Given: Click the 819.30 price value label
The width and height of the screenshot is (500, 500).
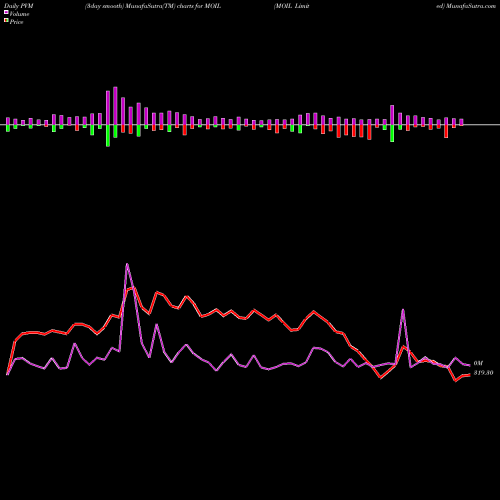Looking at the screenshot, I should (483, 373).
